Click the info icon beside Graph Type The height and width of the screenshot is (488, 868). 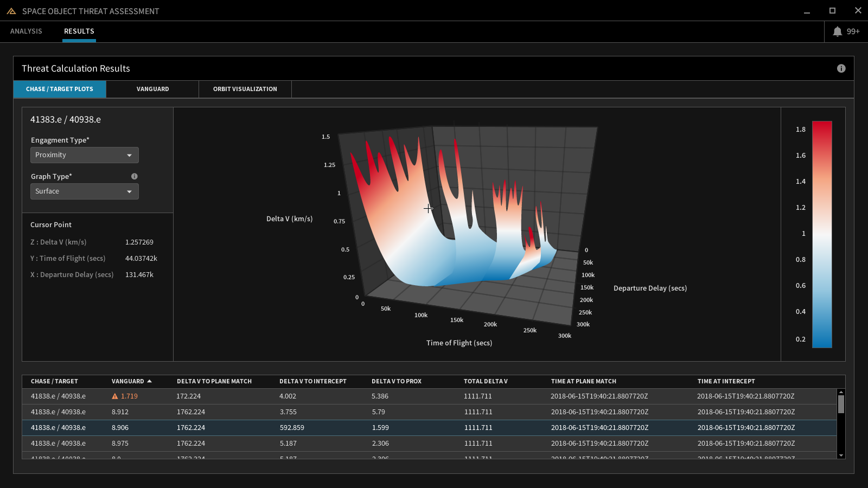pos(134,176)
